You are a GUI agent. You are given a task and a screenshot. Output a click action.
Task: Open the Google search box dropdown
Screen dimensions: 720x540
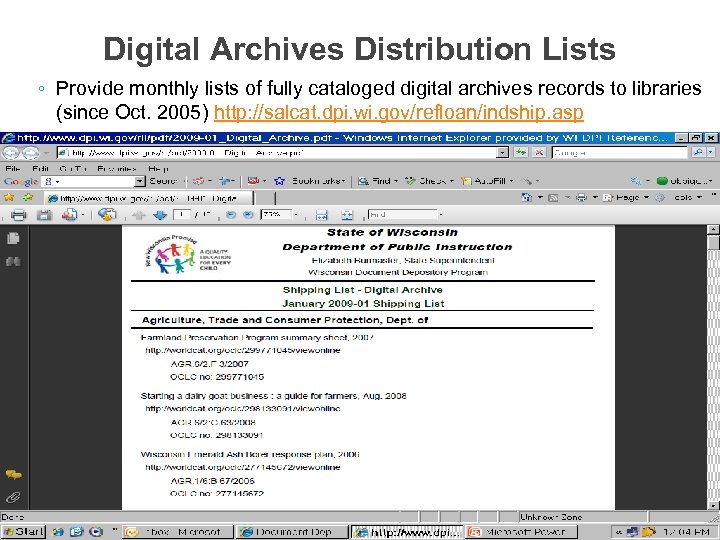click(x=140, y=181)
